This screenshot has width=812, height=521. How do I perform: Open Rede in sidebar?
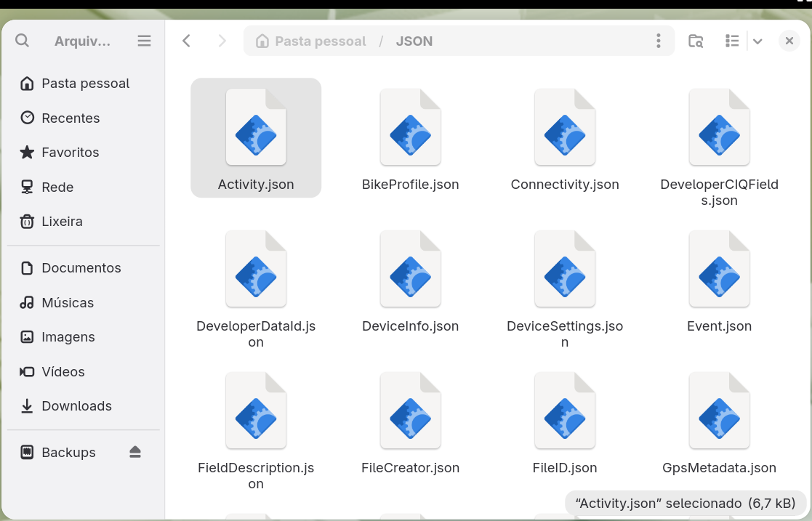[84, 187]
